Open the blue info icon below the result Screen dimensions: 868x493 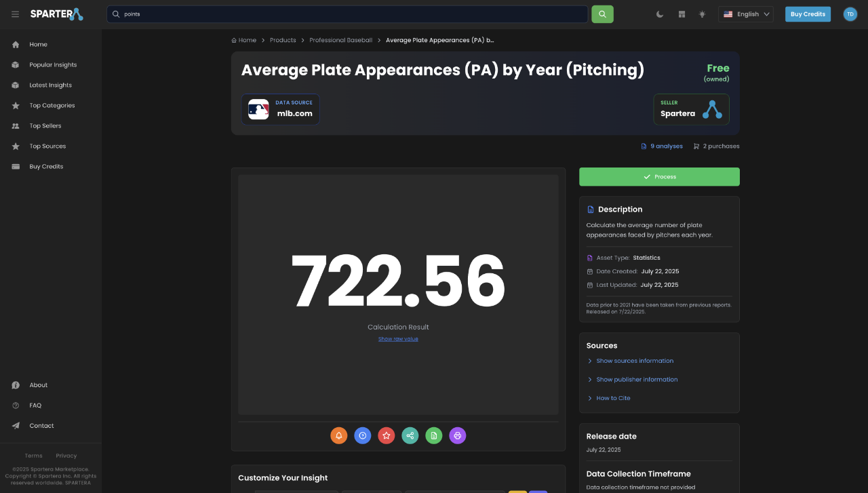coord(363,435)
